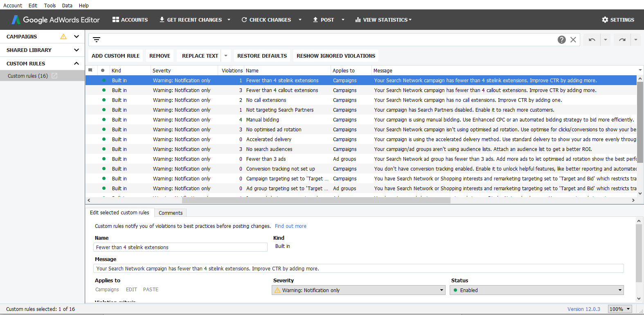644x315 pixels.
Task: Switch to the Comments tab
Action: click(x=171, y=213)
